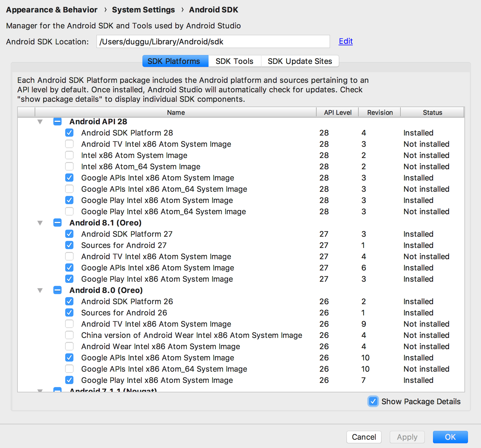Uncheck Sources for Android 27
481x448 pixels.
coord(69,245)
